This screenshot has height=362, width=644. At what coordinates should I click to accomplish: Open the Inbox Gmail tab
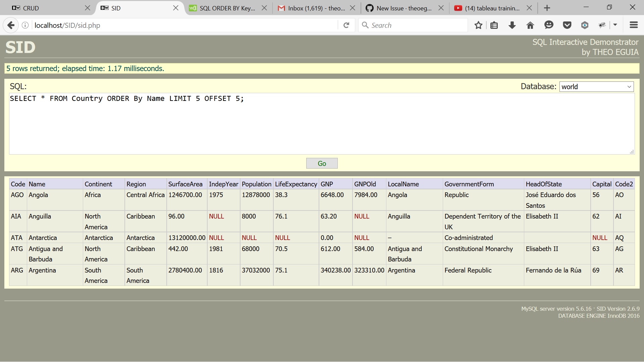(x=312, y=8)
